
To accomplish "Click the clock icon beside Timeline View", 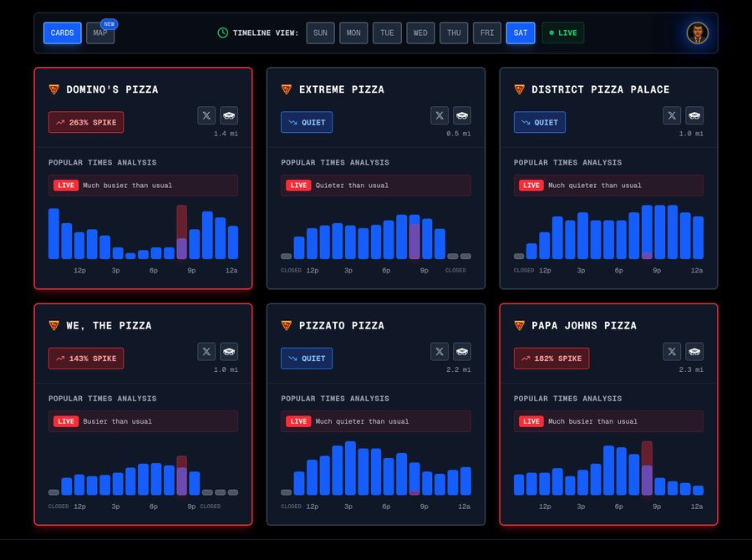I will tap(222, 33).
